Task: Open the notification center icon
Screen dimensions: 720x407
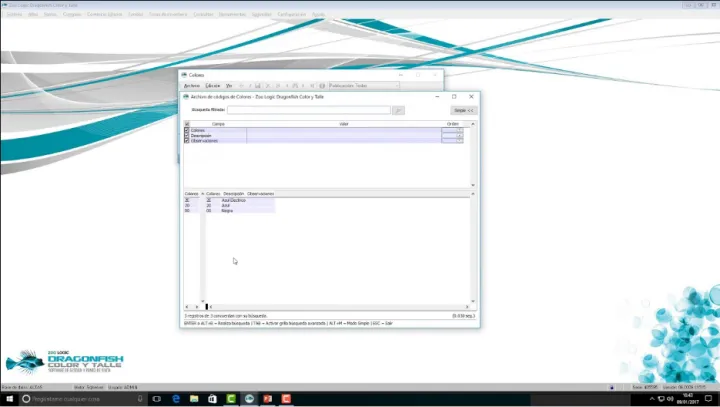Action: tap(708, 398)
